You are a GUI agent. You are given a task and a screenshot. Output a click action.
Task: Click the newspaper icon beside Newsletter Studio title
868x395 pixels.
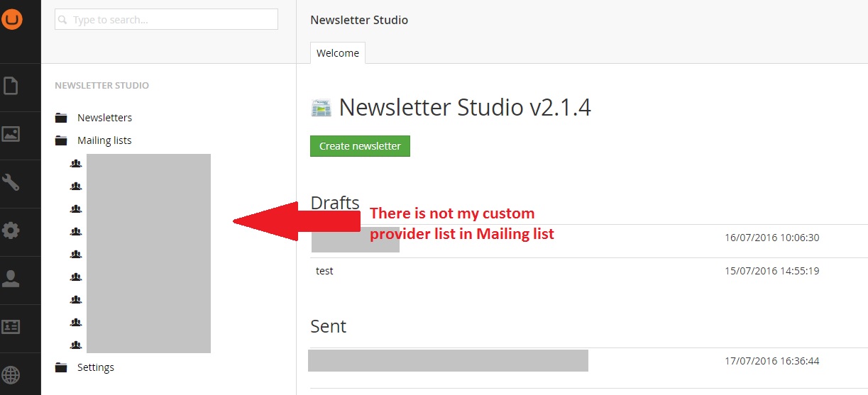coord(321,108)
